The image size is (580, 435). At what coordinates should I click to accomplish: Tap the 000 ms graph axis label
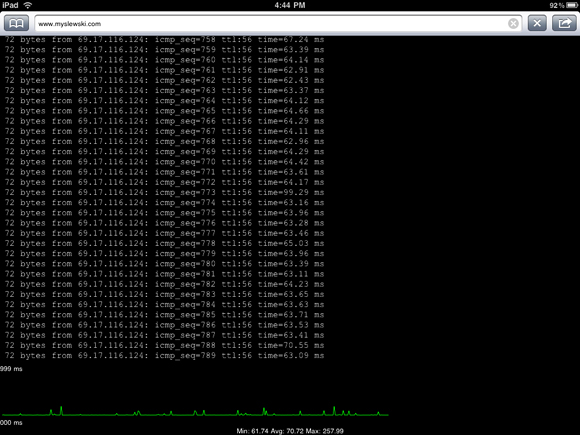click(11, 422)
